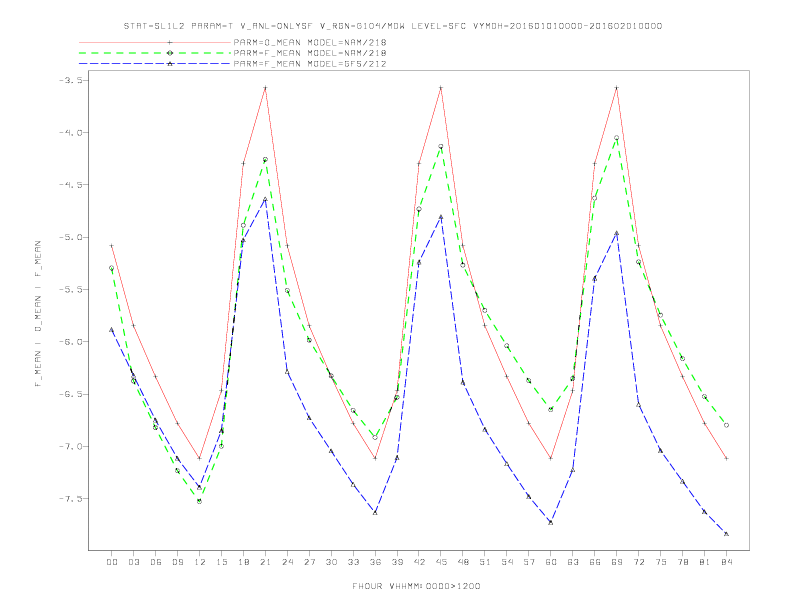792x612 pixels.
Task: Click x-axis tick label 57
Action: click(x=529, y=562)
